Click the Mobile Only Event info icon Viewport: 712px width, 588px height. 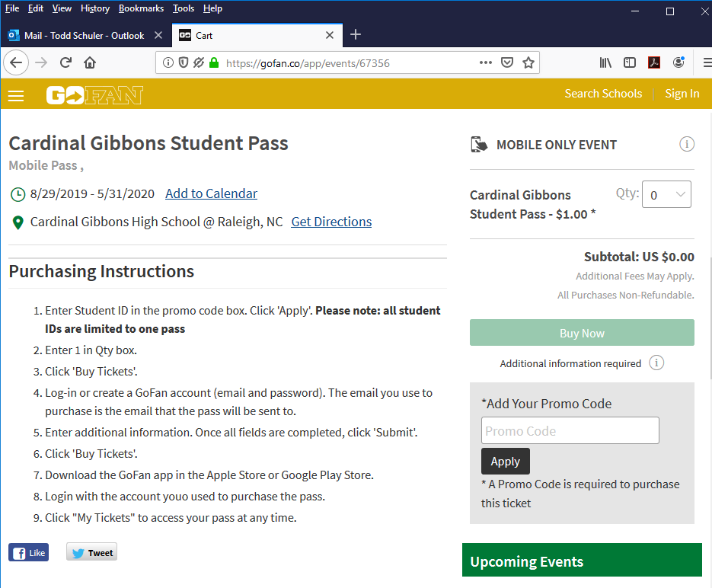[687, 145]
